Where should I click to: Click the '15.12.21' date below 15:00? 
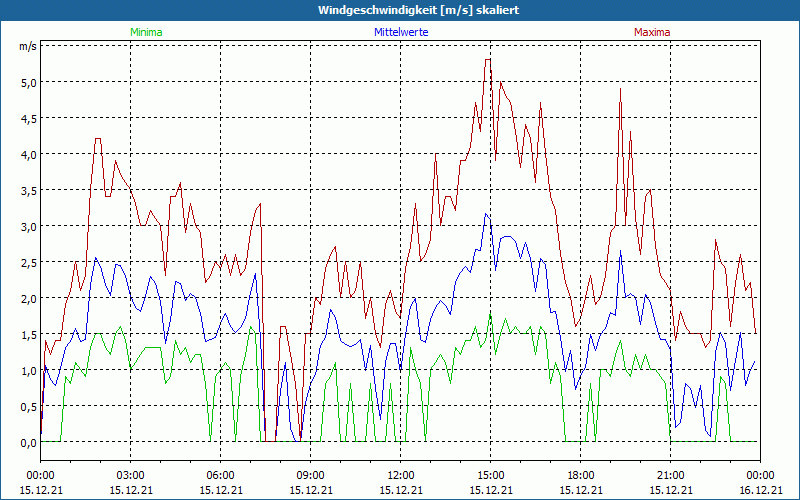point(491,490)
